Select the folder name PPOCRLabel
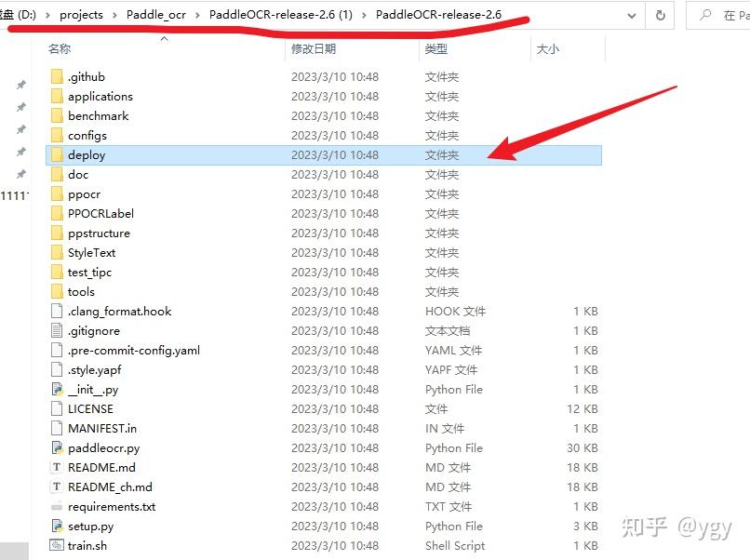750x560 pixels. click(100, 213)
